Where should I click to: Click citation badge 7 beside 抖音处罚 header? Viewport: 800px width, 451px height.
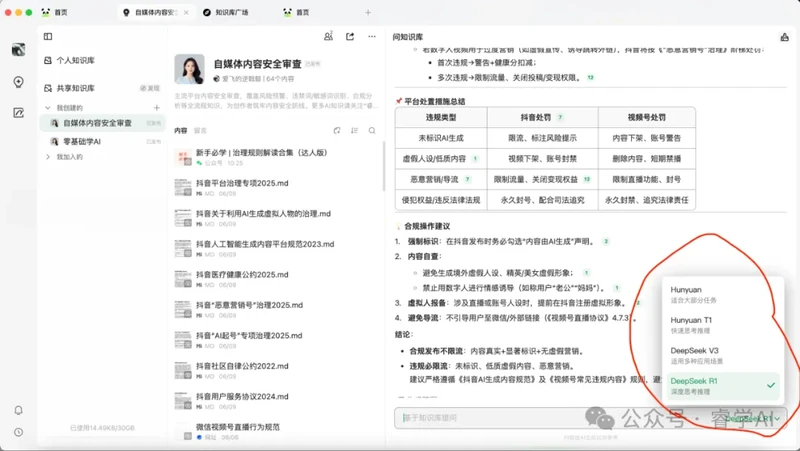pyautogui.click(x=560, y=117)
